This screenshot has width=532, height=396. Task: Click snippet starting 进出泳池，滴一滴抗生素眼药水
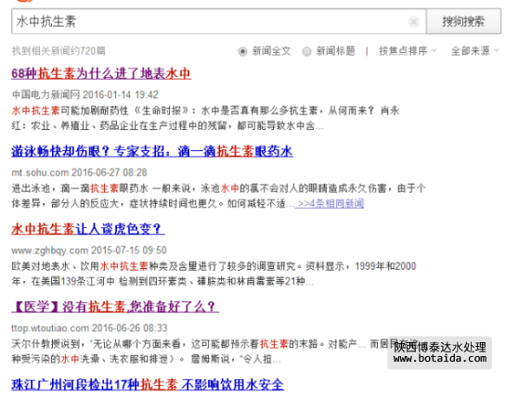point(218,196)
